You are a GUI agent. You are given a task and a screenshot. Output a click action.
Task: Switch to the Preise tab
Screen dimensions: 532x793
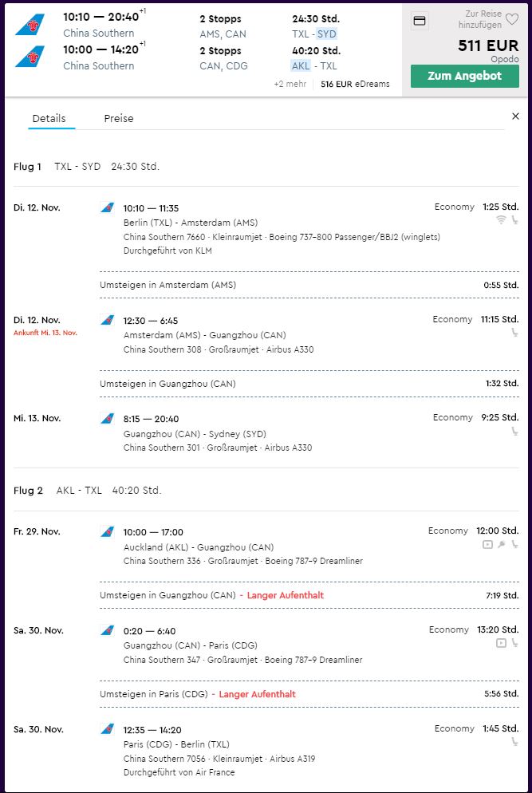click(x=119, y=118)
